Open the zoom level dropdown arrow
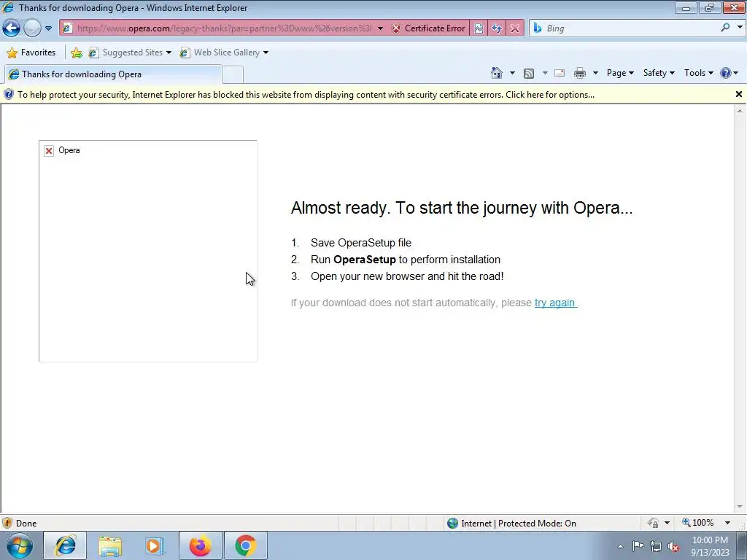This screenshot has height=560, width=747. coord(727,523)
